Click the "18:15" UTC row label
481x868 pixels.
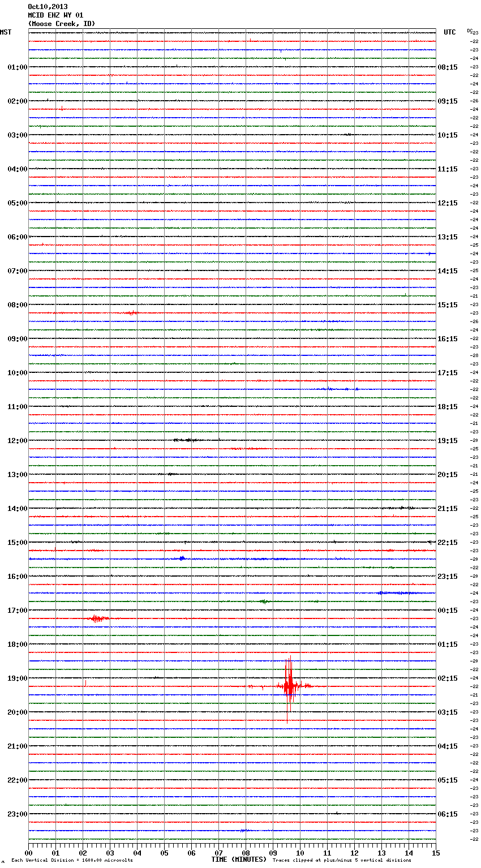coord(448,407)
